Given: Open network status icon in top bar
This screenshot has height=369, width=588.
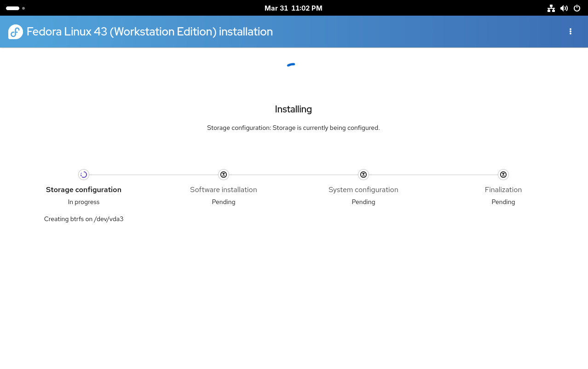Looking at the screenshot, I should pyautogui.click(x=551, y=8).
